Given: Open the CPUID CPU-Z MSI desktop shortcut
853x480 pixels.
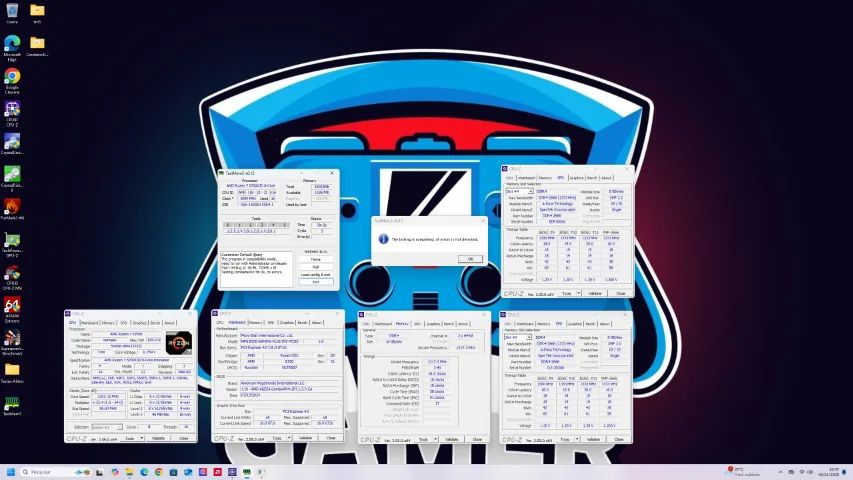Looking at the screenshot, I should coord(12,277).
